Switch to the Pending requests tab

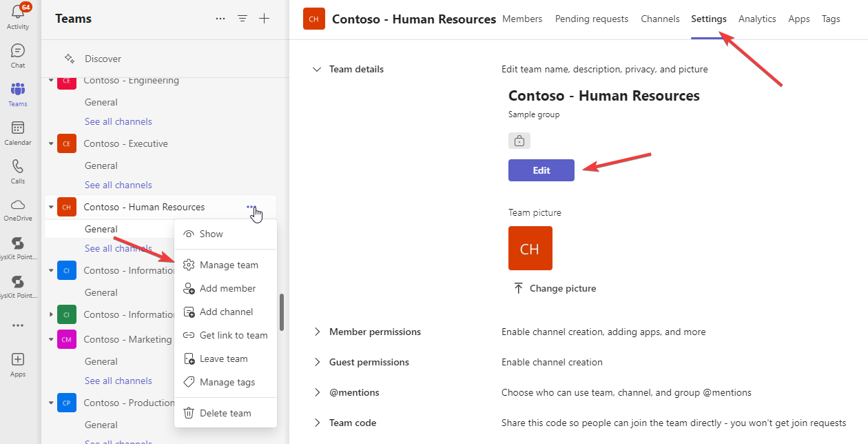click(x=592, y=19)
